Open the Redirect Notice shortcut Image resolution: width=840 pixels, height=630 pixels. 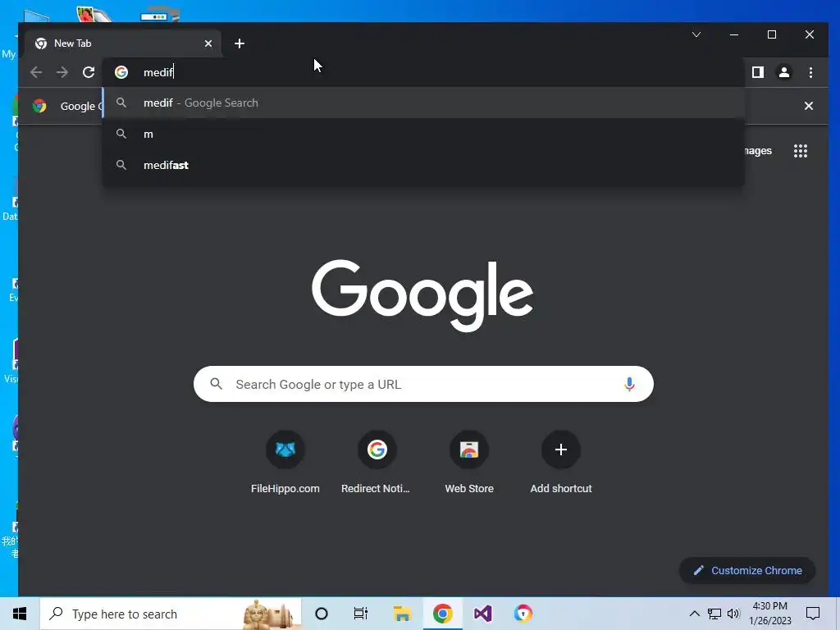coord(376,463)
